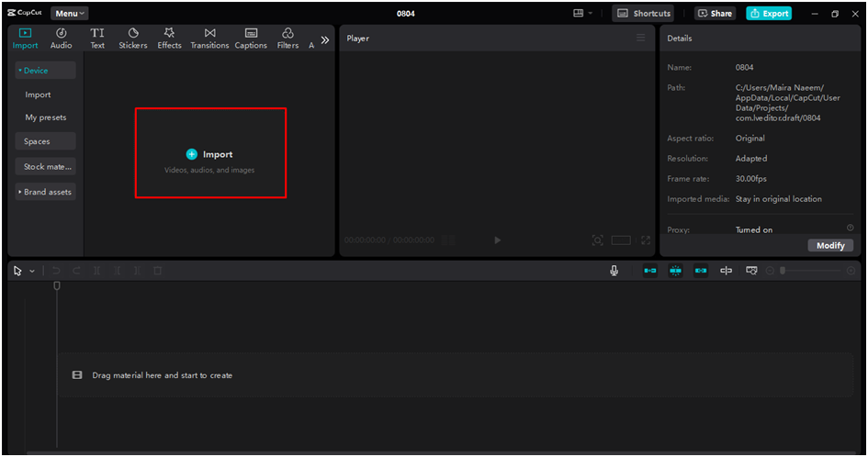Open the layout selector icon
Image resolution: width=868 pixels, height=457 pixels.
tap(578, 13)
